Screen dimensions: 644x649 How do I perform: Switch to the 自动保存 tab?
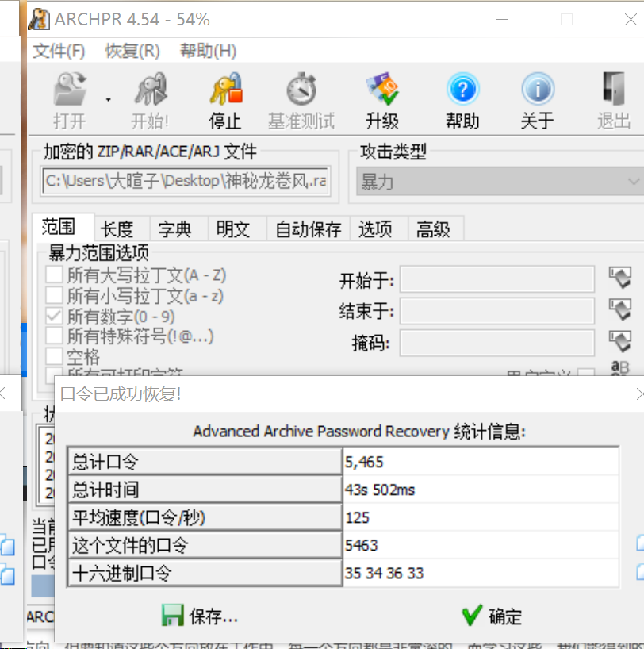coord(309,228)
